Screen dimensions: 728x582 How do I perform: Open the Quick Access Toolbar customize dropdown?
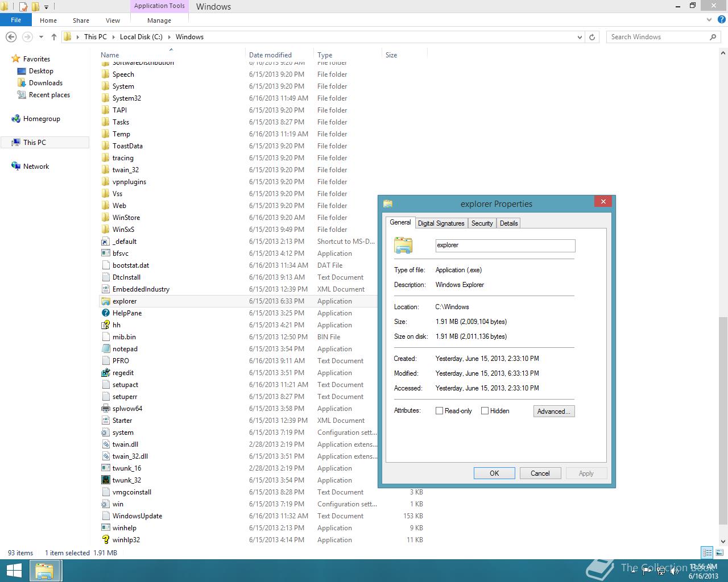tap(47, 7)
